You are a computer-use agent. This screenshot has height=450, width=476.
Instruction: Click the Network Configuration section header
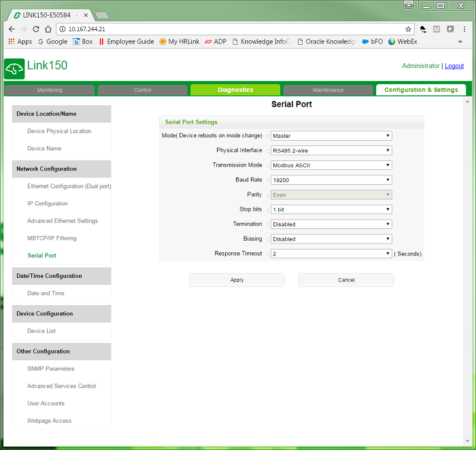pyautogui.click(x=62, y=169)
